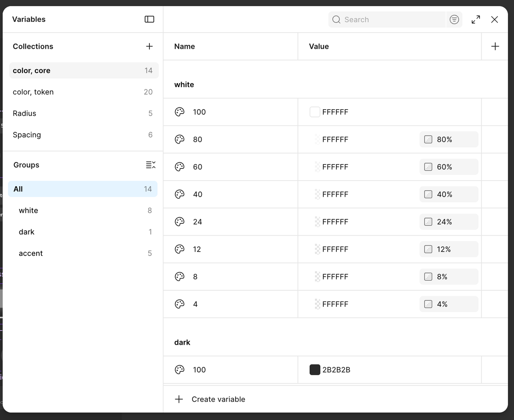
Task: Open the white 100 FFFFFF color swatch
Action: 314,112
